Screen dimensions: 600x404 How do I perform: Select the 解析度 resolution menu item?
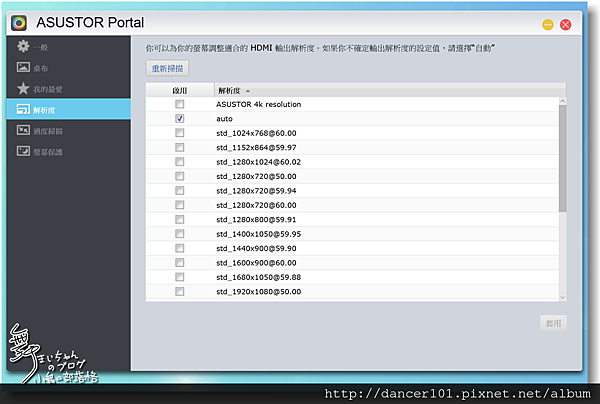pos(68,109)
